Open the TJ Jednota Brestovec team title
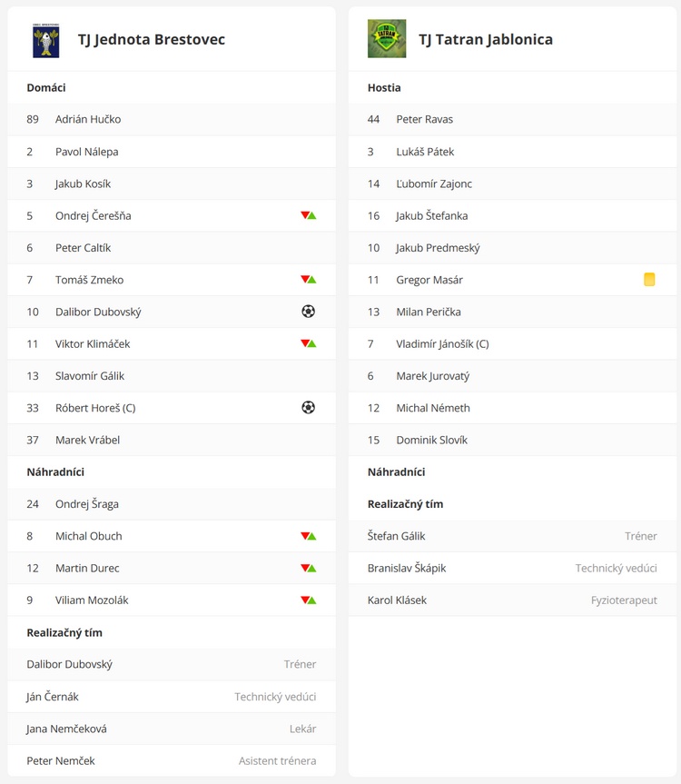This screenshot has width=681, height=784. tap(152, 39)
